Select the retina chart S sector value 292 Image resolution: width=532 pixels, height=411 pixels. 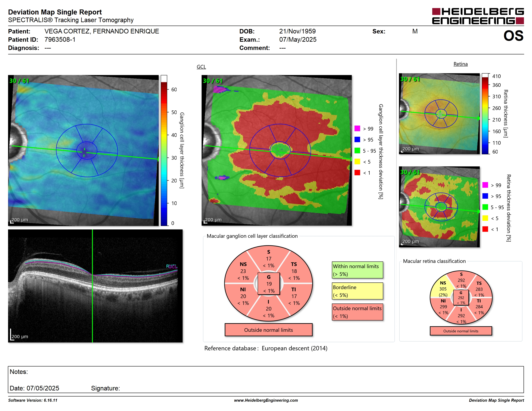click(x=461, y=280)
